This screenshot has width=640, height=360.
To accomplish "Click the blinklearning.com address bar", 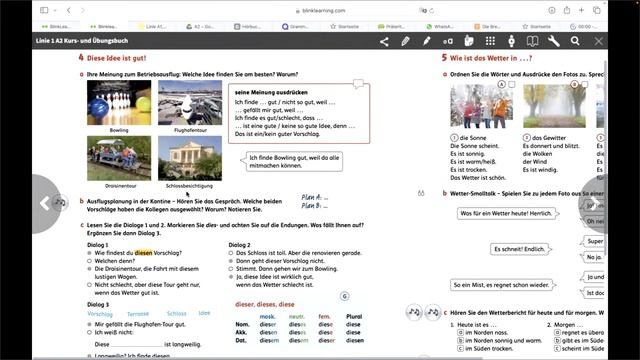I will click(x=320, y=11).
